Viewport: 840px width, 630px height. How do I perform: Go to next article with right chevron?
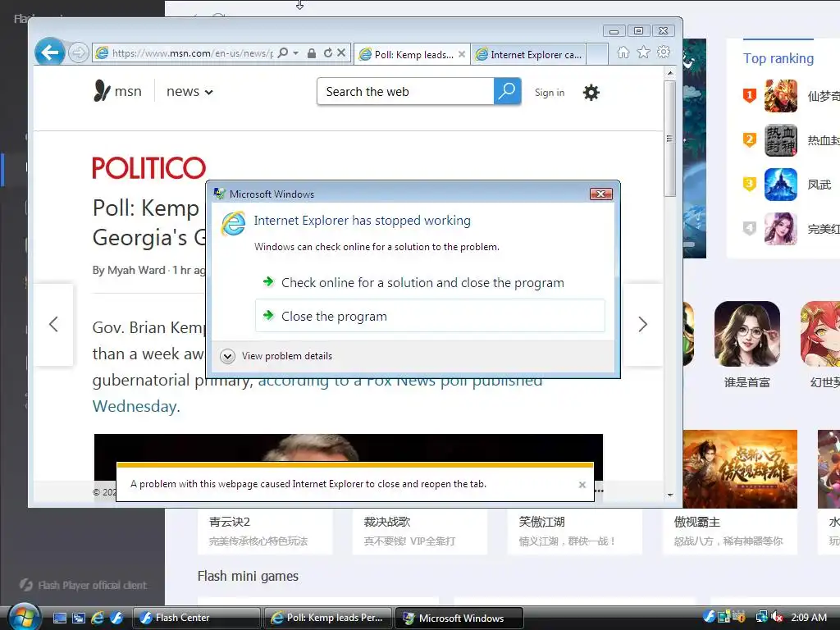pos(643,324)
